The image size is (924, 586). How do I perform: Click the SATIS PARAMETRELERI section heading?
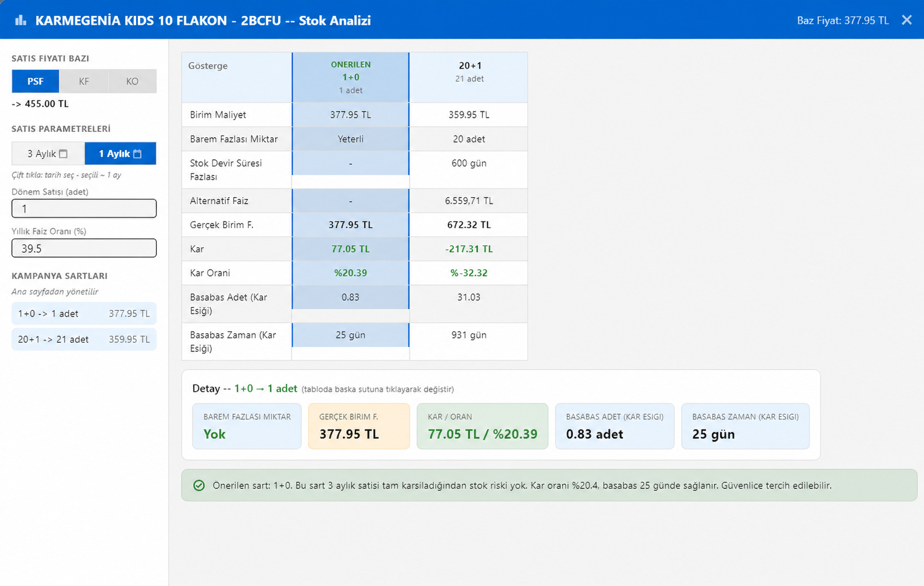click(x=61, y=129)
